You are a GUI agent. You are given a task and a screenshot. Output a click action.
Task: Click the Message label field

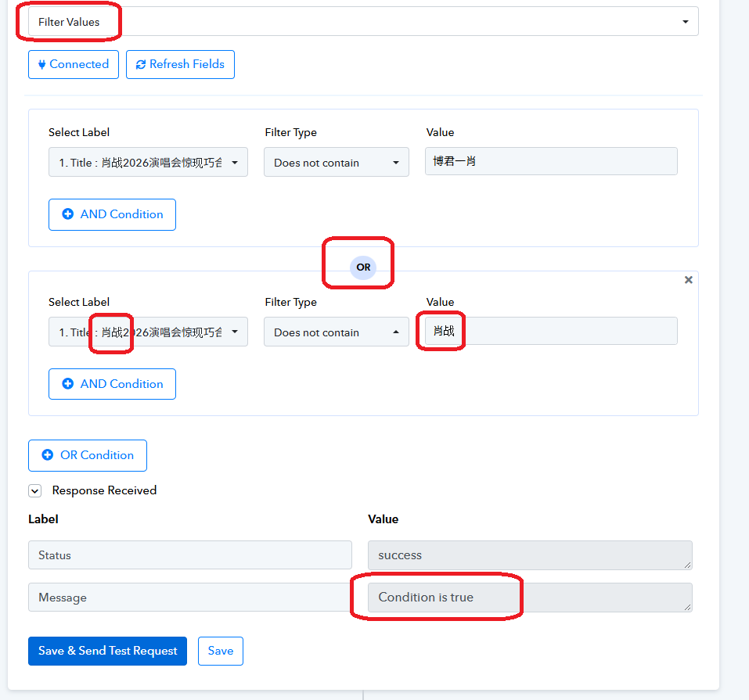[x=190, y=598]
